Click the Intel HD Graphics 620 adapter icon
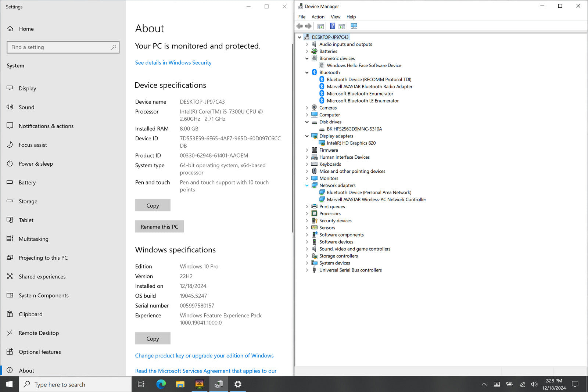 tap(322, 143)
